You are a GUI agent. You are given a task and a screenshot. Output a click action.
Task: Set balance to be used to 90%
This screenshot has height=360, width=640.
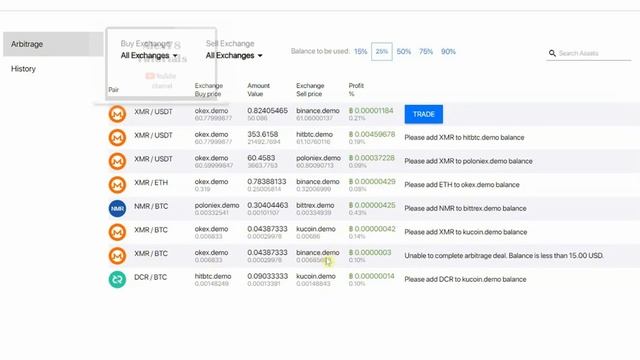click(448, 51)
